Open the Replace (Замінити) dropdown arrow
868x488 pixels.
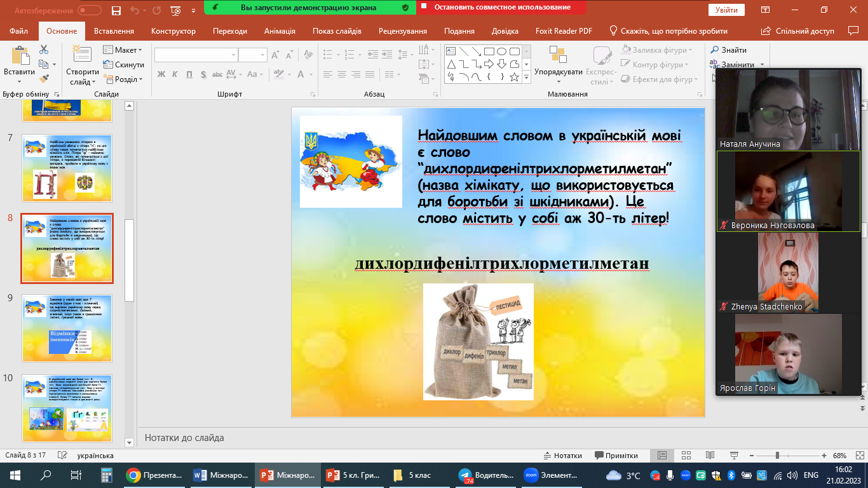[761, 64]
